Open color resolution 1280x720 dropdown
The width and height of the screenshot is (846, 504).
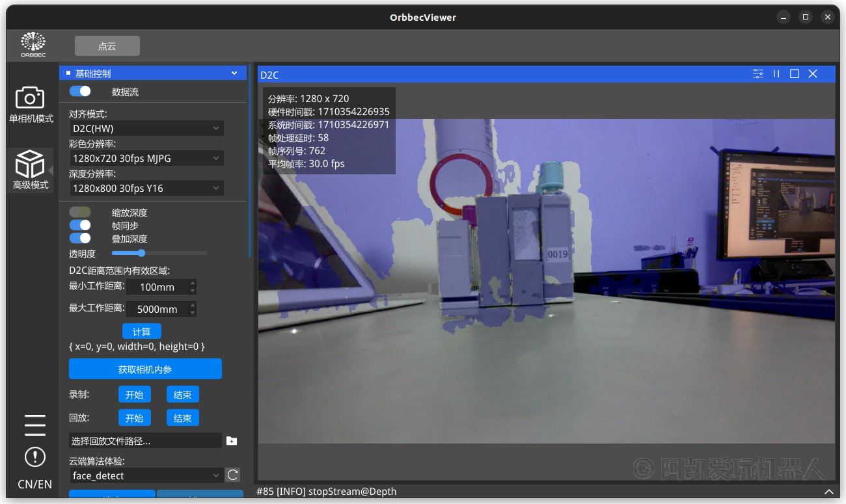click(146, 158)
